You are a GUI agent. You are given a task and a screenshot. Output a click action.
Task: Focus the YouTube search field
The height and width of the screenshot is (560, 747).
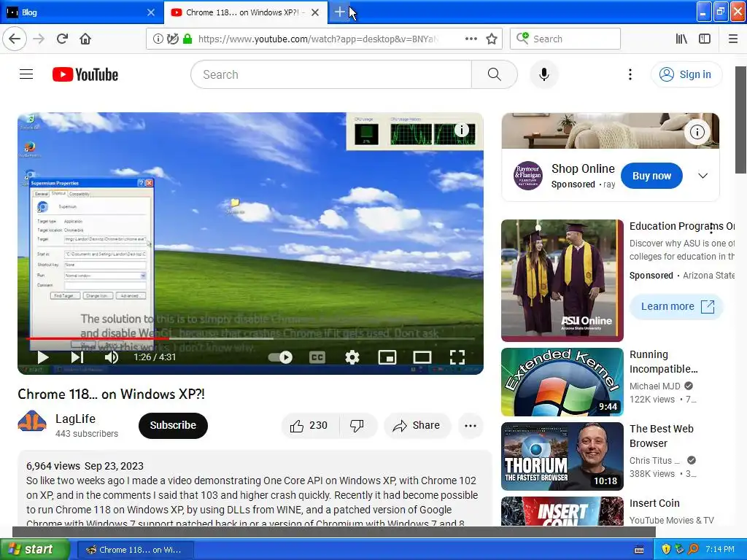(x=331, y=74)
